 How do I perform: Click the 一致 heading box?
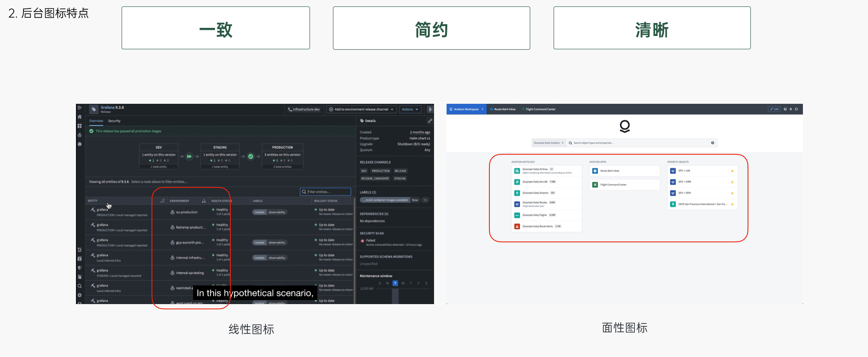pyautogui.click(x=216, y=28)
